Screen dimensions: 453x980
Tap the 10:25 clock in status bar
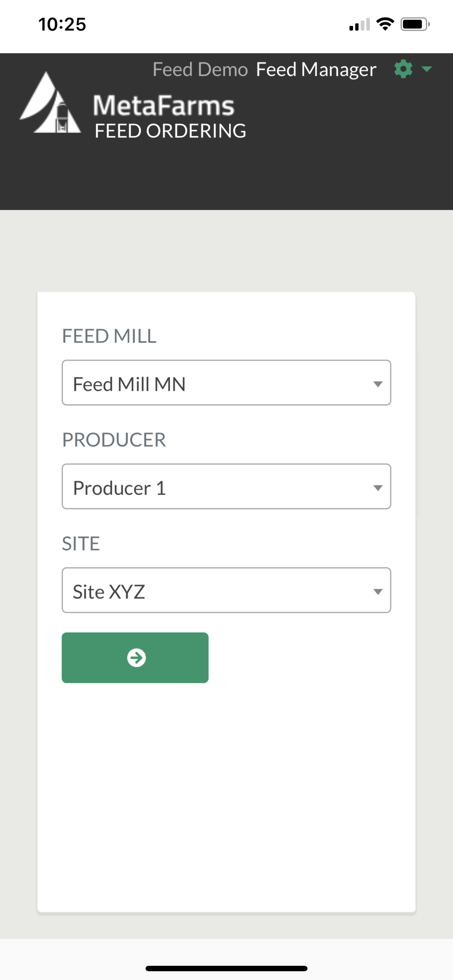pos(62,25)
